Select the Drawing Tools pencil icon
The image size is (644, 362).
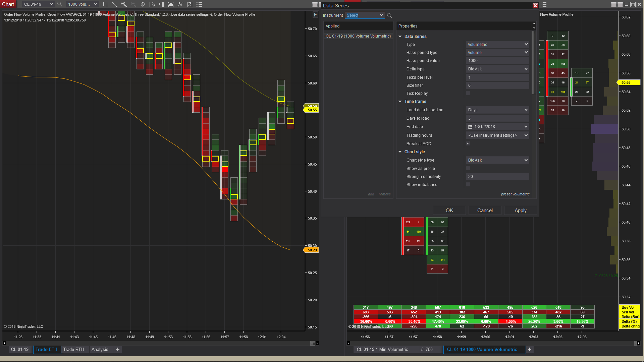pyautogui.click(x=115, y=4)
